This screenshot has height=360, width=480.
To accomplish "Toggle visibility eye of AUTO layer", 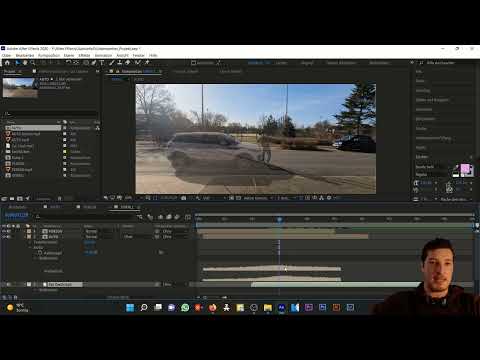I will pos(4,237).
